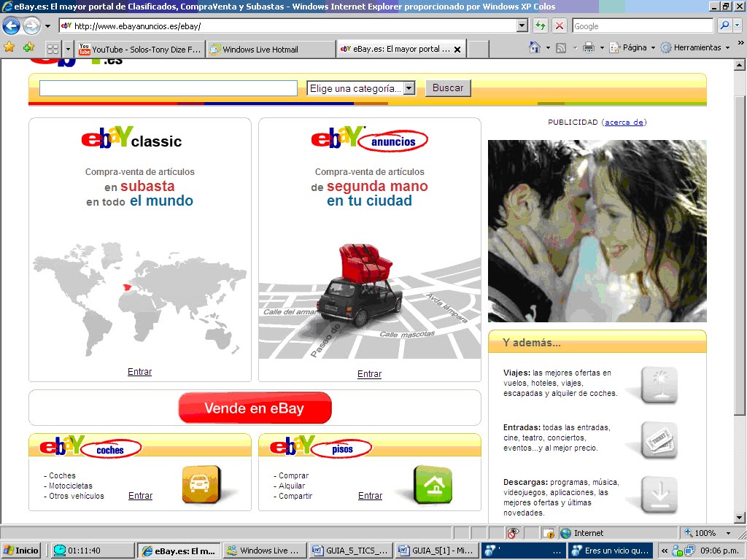Stop loading with the red X icon
The height and width of the screenshot is (560, 747).
point(560,26)
